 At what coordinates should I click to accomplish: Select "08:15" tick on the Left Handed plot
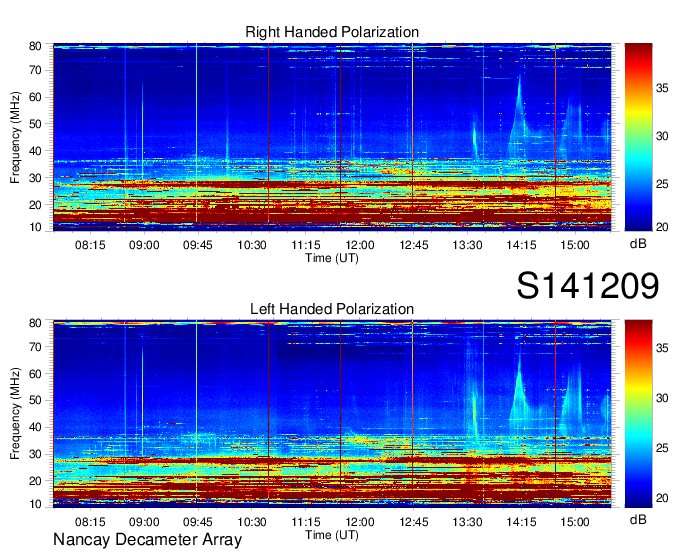point(90,522)
